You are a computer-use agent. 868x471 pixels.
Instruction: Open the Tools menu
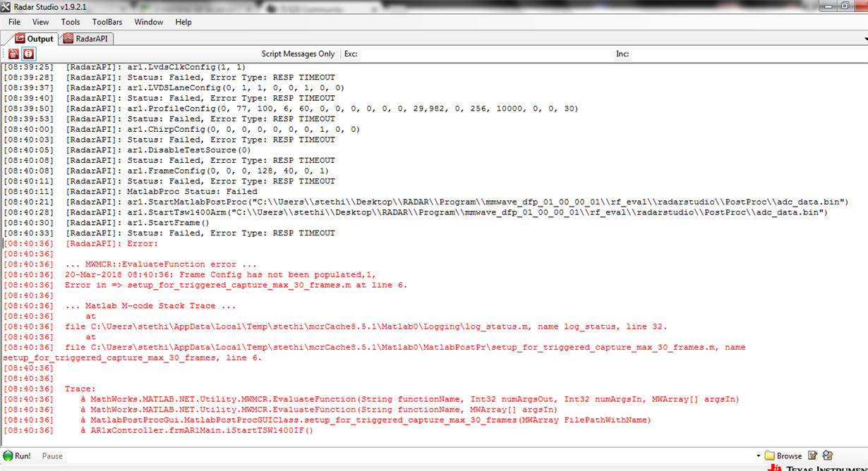(71, 22)
